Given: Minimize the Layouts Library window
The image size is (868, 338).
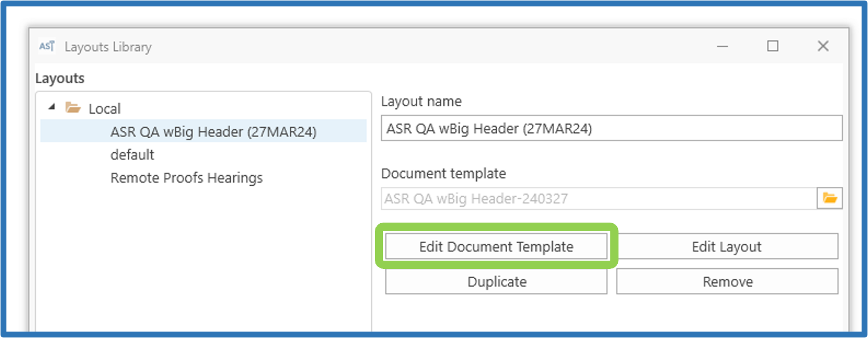Looking at the screenshot, I should click(x=723, y=46).
